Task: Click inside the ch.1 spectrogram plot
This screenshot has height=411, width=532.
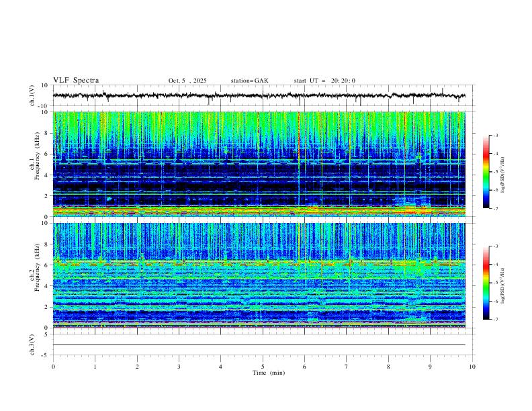Action: click(259, 164)
